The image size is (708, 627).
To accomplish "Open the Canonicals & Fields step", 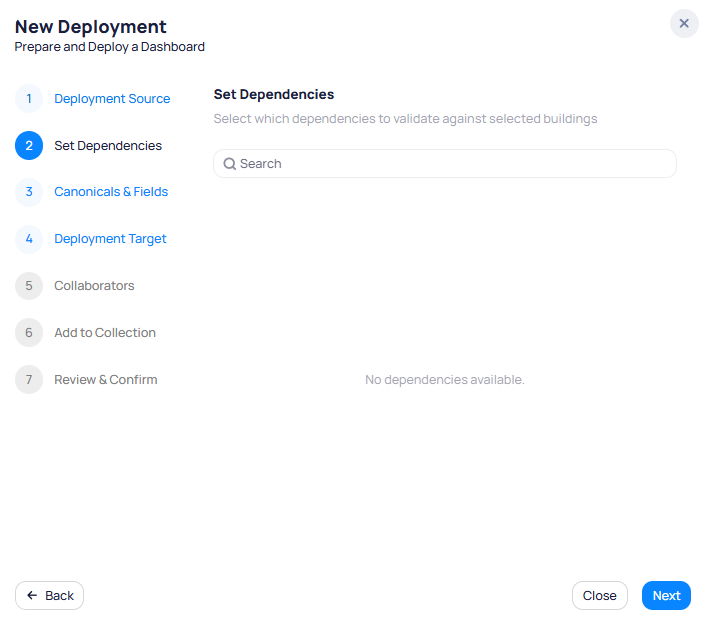I will click(111, 192).
